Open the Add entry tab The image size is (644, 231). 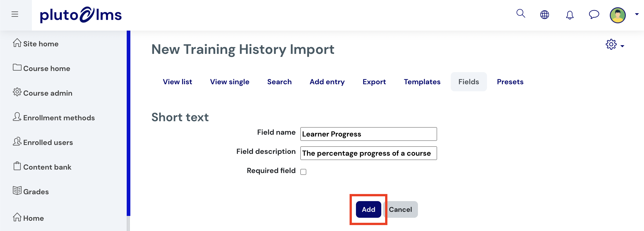tap(327, 82)
